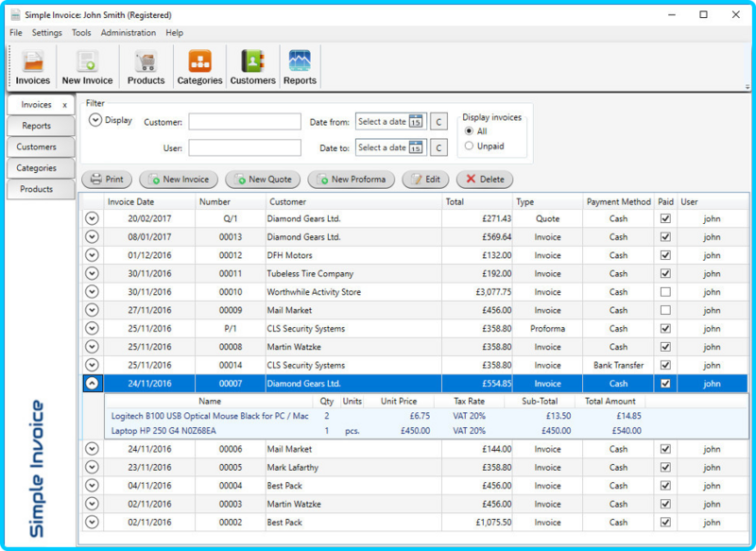The height and width of the screenshot is (551, 756).
Task: Open the Customers address book icon
Action: 252,67
